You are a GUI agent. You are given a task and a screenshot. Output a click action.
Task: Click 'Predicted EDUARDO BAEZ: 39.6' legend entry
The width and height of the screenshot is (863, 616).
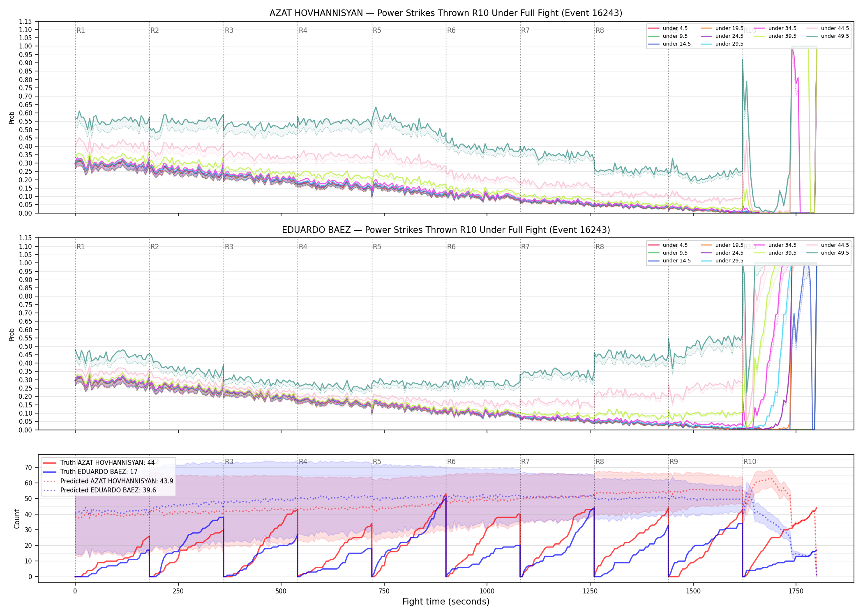pos(99,490)
